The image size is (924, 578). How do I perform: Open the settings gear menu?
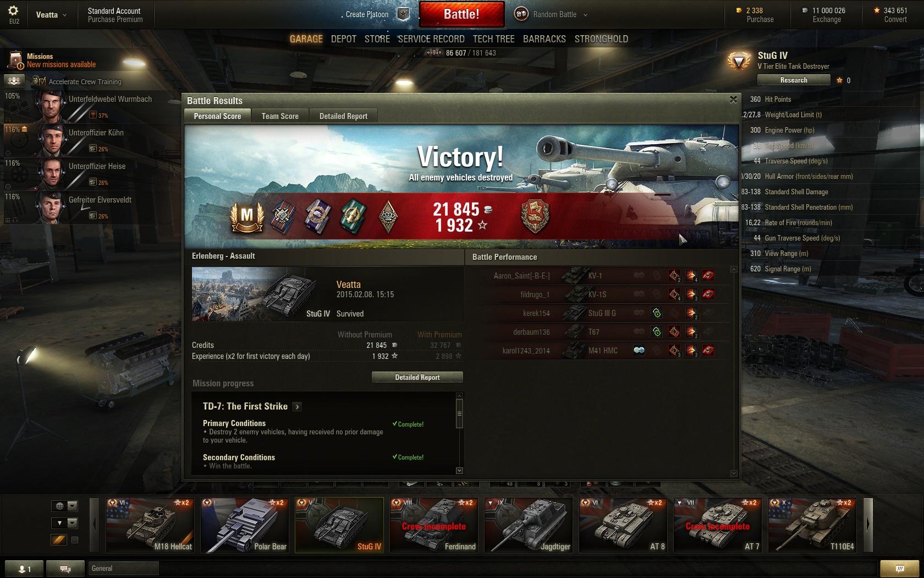click(14, 10)
